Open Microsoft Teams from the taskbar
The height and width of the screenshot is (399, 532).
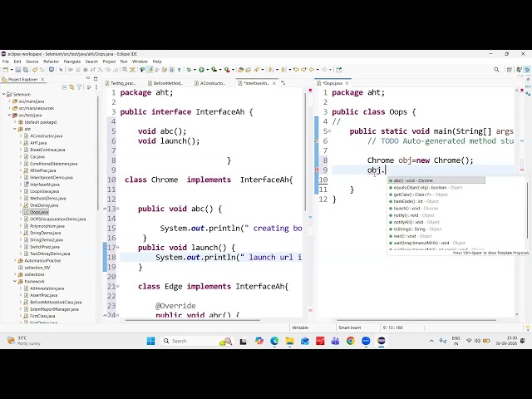(335, 341)
